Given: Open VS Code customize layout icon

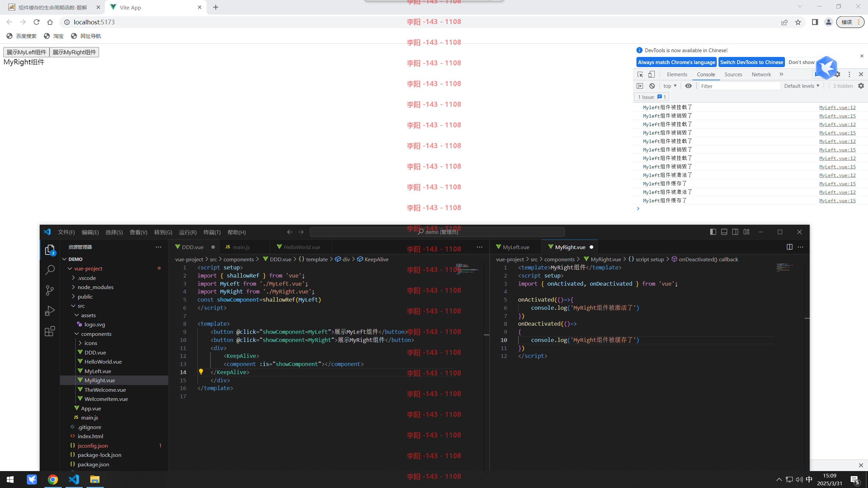Looking at the screenshot, I should point(746,232).
